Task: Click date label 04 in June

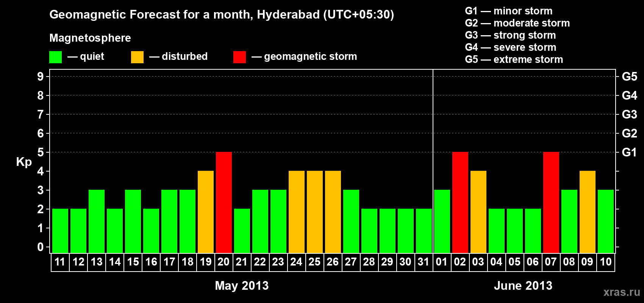Action: [x=496, y=262]
